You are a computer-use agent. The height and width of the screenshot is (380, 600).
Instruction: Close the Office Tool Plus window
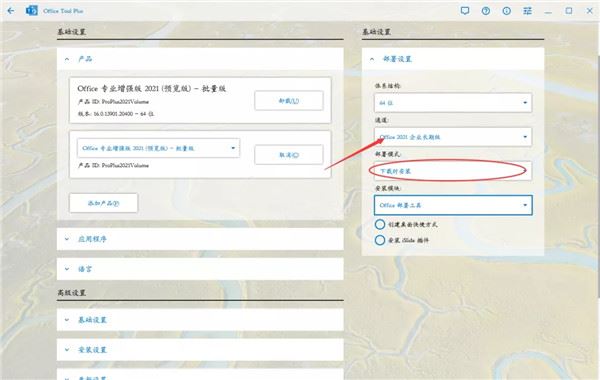pyautogui.click(x=590, y=11)
